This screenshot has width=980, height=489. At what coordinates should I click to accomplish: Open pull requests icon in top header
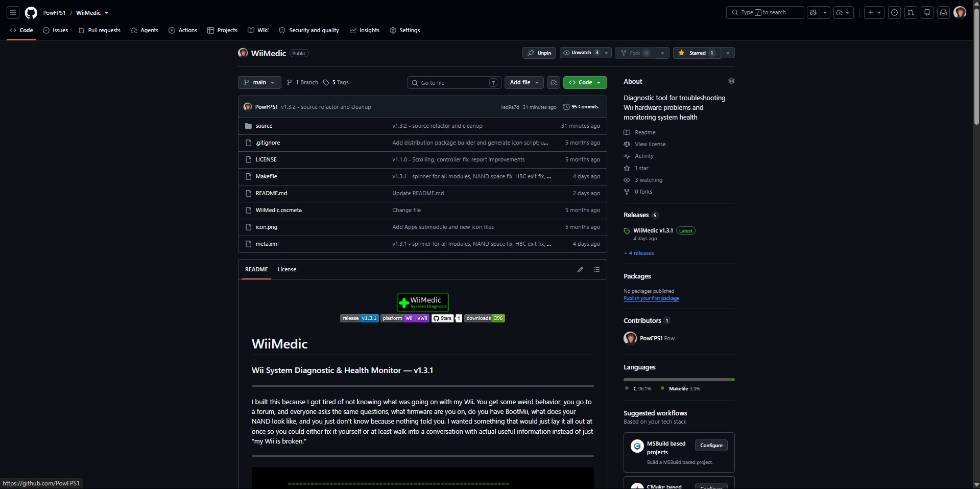click(x=911, y=13)
